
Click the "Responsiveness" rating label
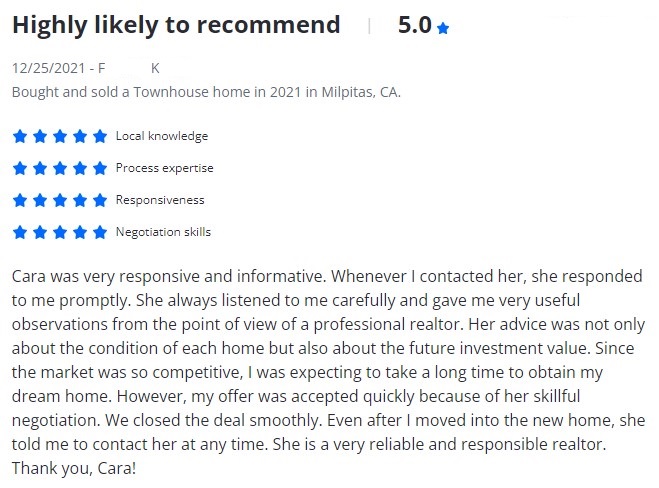160,200
